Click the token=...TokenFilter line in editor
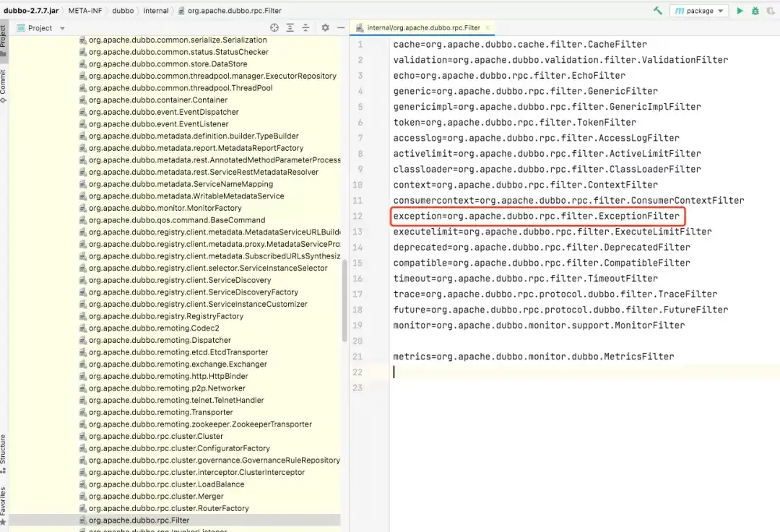The image size is (780, 532). point(514,122)
